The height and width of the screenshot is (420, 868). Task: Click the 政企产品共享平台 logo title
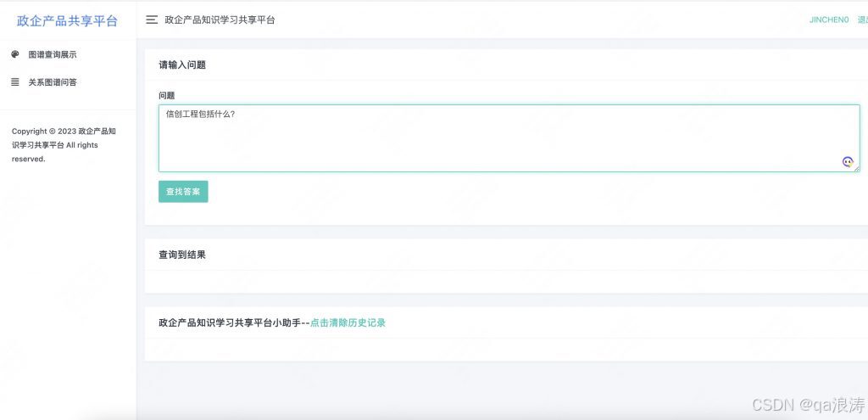coord(68,21)
